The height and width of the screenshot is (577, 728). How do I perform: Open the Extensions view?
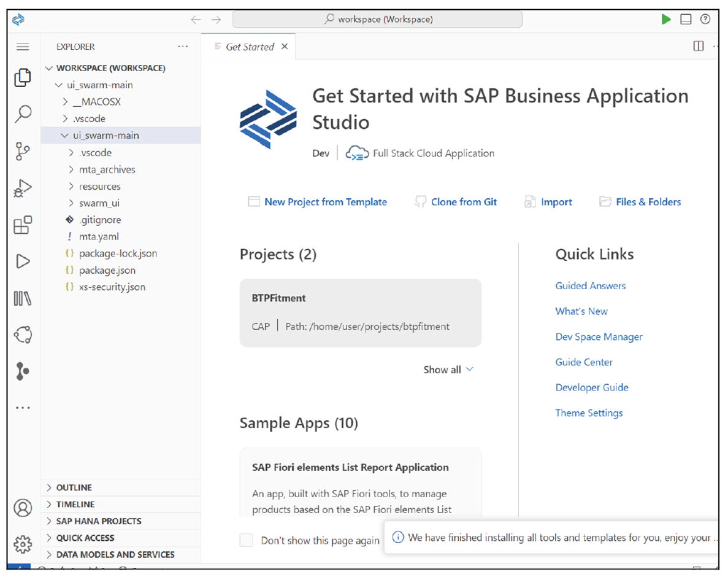coord(23,225)
